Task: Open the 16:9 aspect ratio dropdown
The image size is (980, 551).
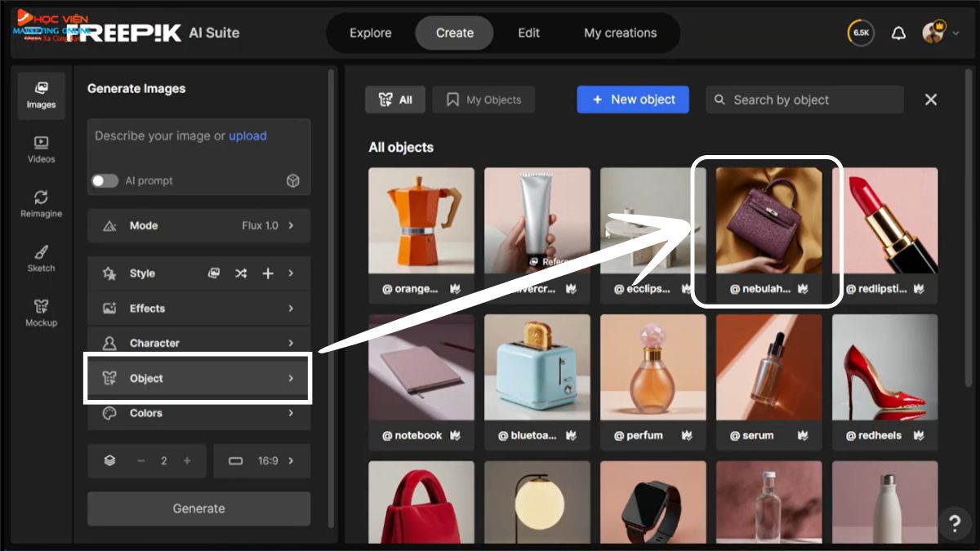Action: click(261, 460)
